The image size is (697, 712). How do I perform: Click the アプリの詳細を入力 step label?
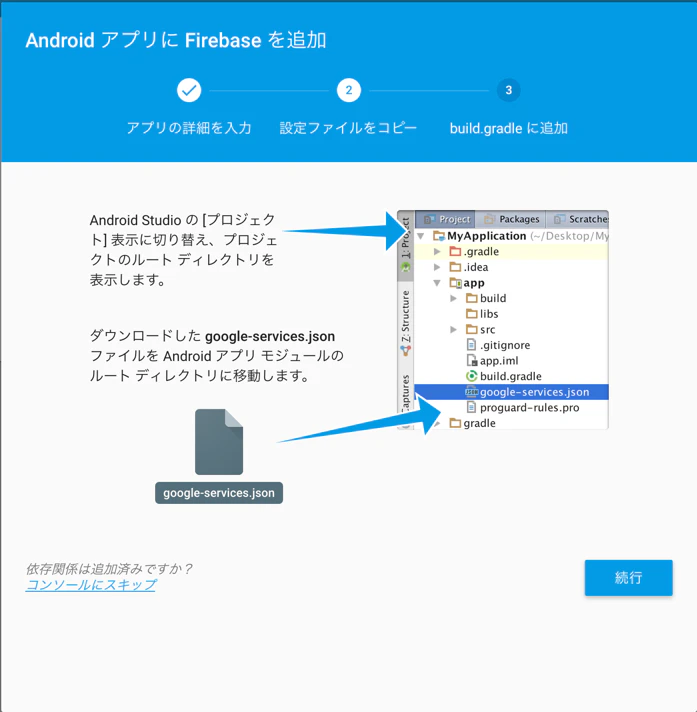point(189,128)
